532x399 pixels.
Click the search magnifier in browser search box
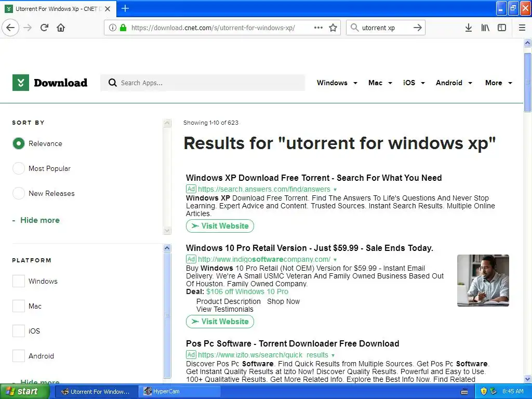click(x=354, y=28)
